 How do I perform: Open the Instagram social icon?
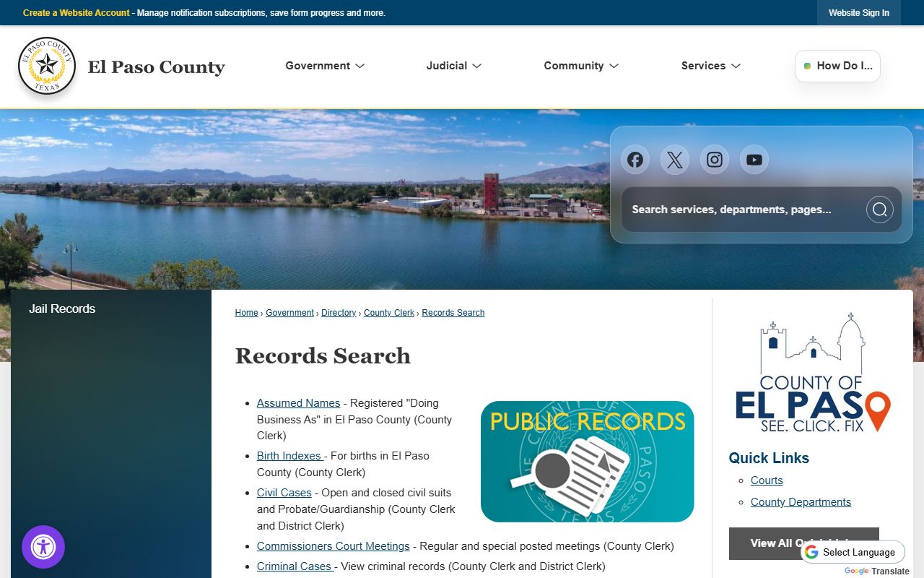pyautogui.click(x=715, y=160)
